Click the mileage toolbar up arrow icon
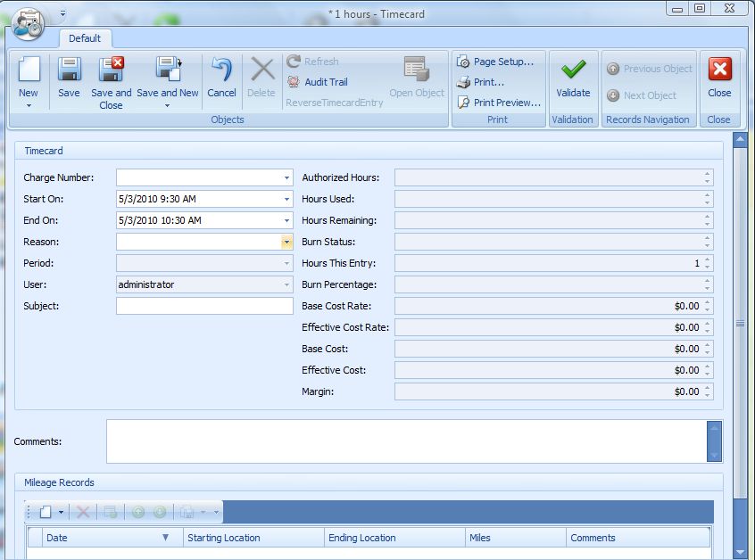Image resolution: width=755 pixels, height=560 pixels. [138, 512]
